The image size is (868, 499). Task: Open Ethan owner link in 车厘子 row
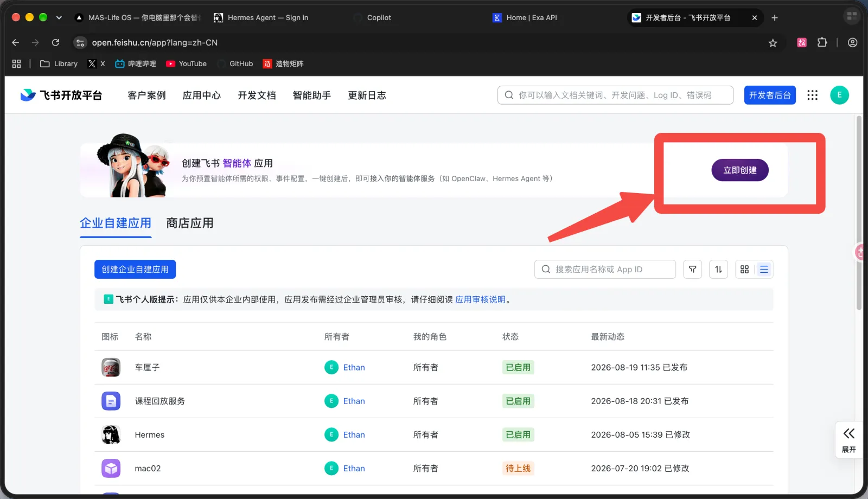354,367
